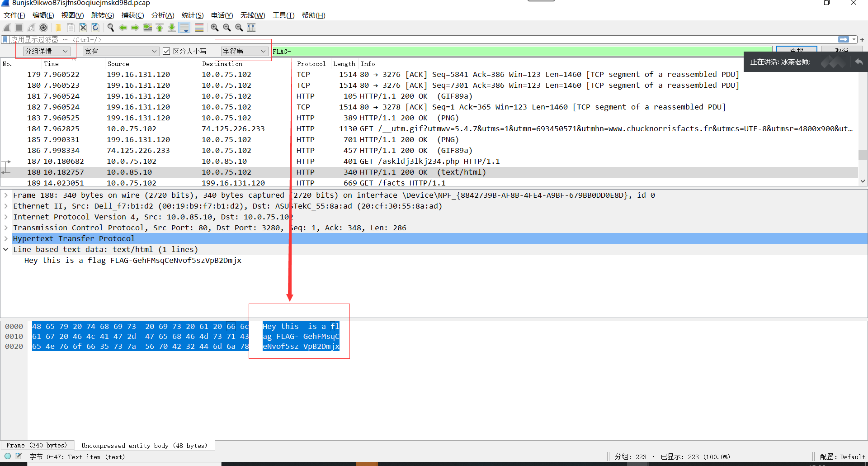
Task: Open the 编辑(E) menu
Action: click(43, 15)
